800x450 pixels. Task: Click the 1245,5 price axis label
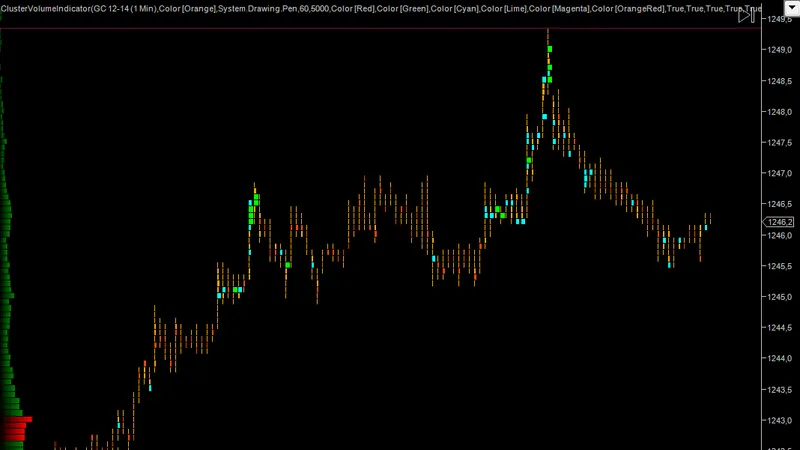(780, 266)
